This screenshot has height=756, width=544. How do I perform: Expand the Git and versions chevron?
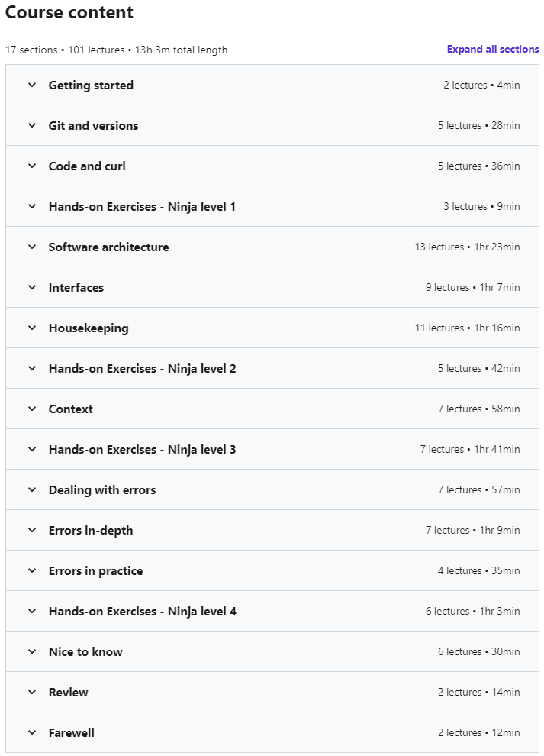click(32, 125)
